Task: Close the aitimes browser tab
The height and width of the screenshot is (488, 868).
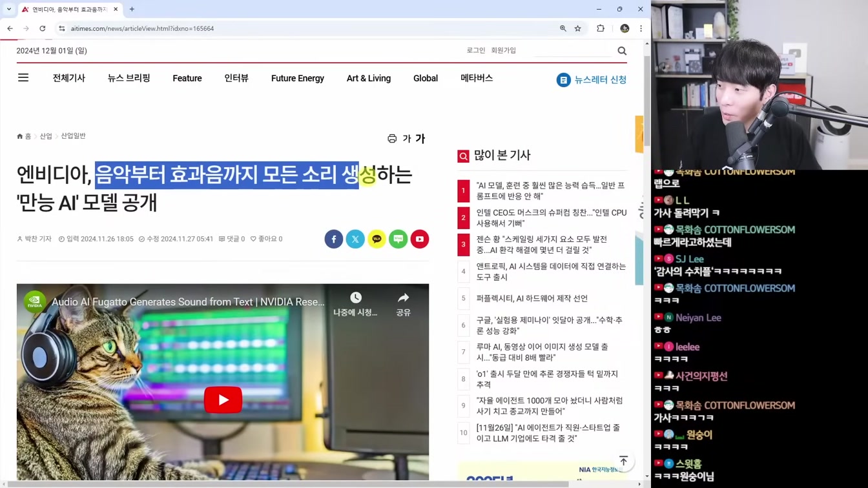Action: (116, 9)
